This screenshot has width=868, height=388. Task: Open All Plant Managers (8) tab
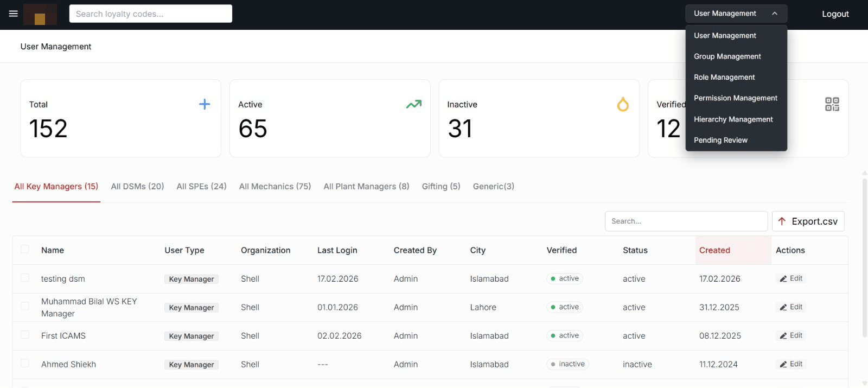click(x=366, y=187)
